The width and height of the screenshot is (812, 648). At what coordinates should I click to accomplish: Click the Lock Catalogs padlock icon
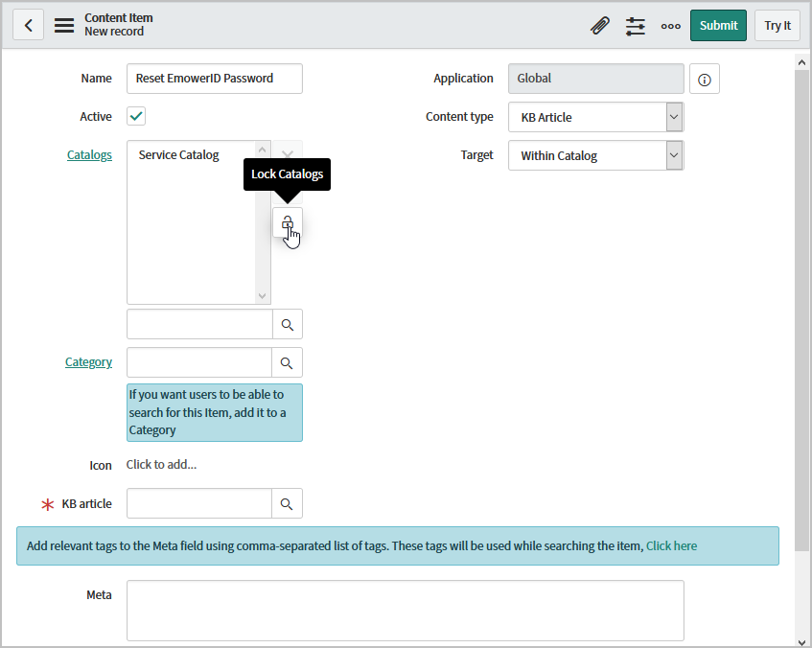pos(287,223)
